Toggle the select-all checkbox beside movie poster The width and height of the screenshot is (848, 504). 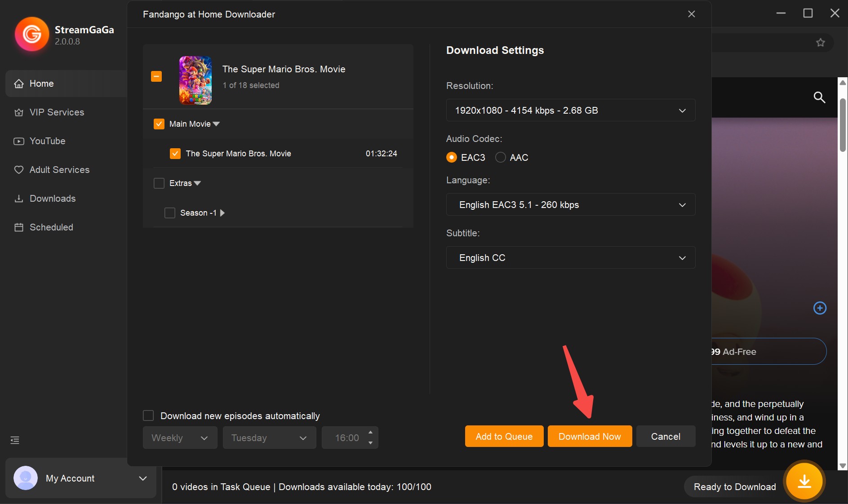tap(156, 76)
